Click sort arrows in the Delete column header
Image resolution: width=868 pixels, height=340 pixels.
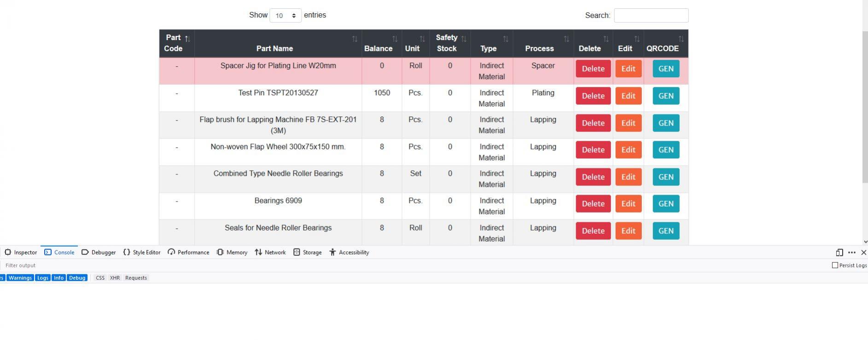(x=606, y=39)
